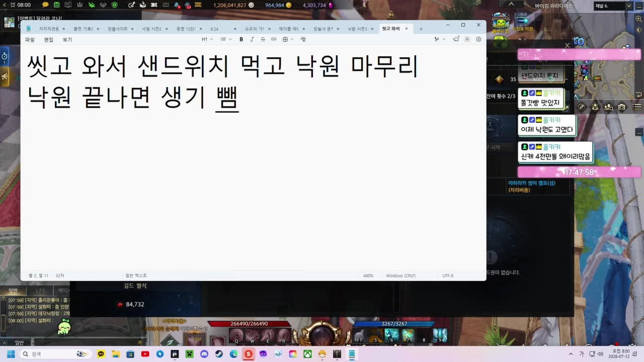
Task: Click the Copilot rewrite icon in Notepad
Action: click(437, 39)
